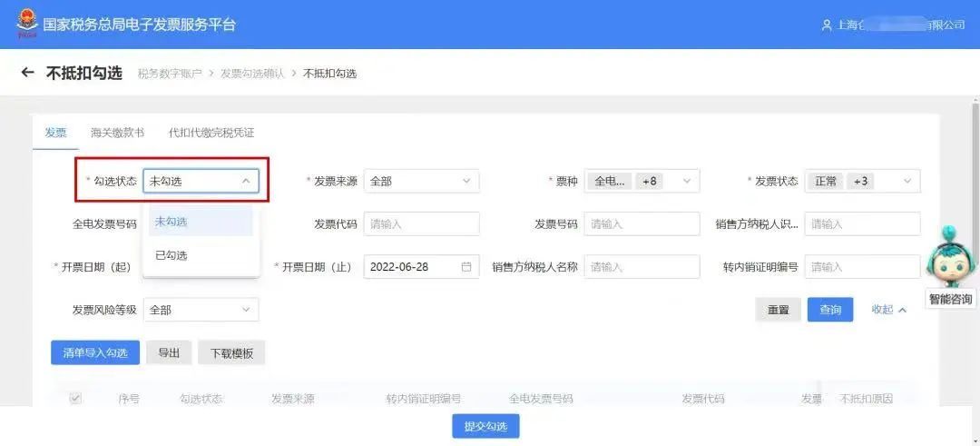Focus the 销售方纳税人名称 input field

tap(642, 266)
